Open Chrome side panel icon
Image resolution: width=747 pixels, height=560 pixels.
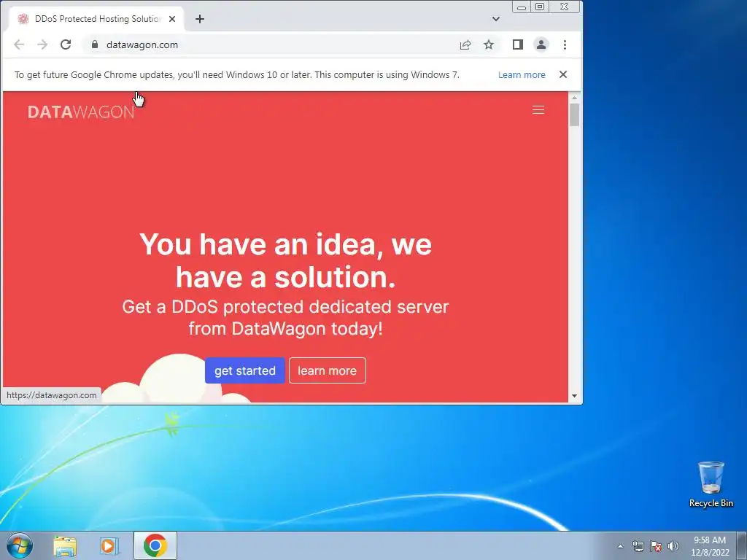coord(518,44)
